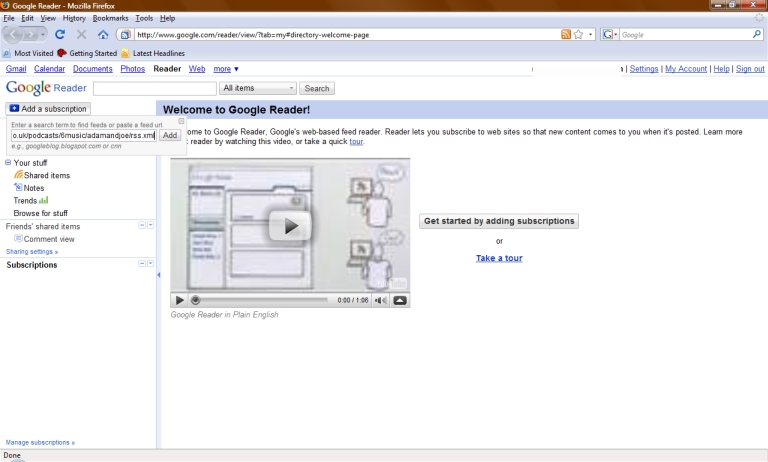Open the View menu
The width and height of the screenshot is (768, 462).
coord(48,18)
